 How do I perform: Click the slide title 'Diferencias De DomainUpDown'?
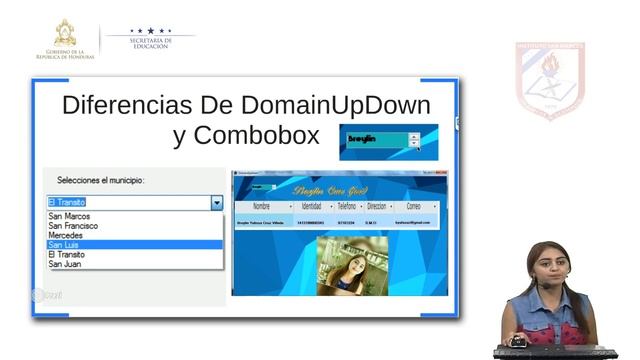coord(246,105)
